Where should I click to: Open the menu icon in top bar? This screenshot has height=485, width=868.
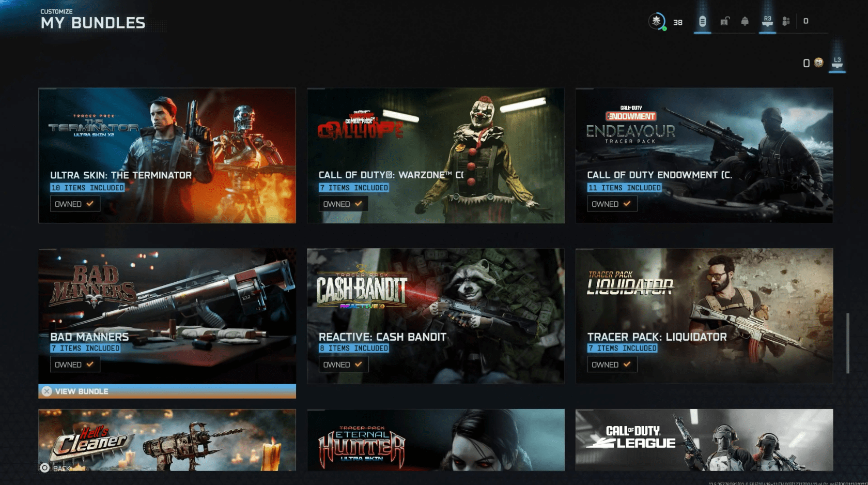pos(702,22)
